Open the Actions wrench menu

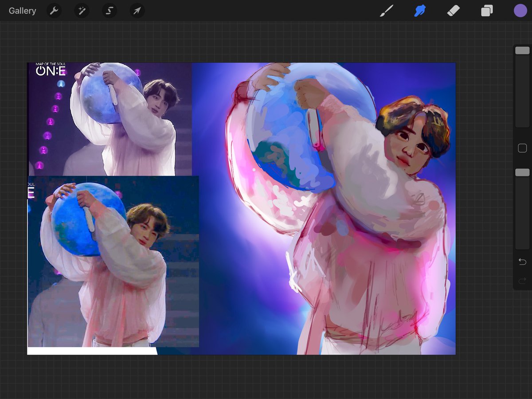[x=54, y=11]
